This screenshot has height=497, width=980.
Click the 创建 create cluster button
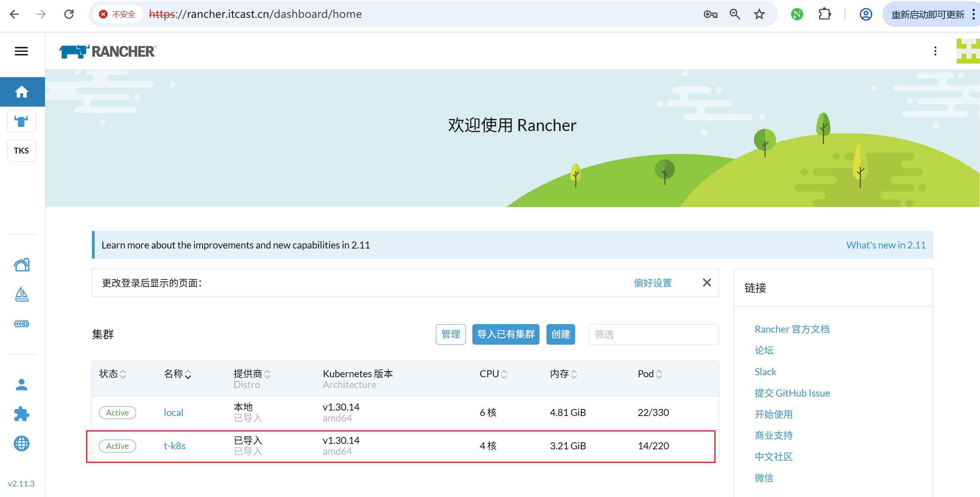pyautogui.click(x=561, y=334)
